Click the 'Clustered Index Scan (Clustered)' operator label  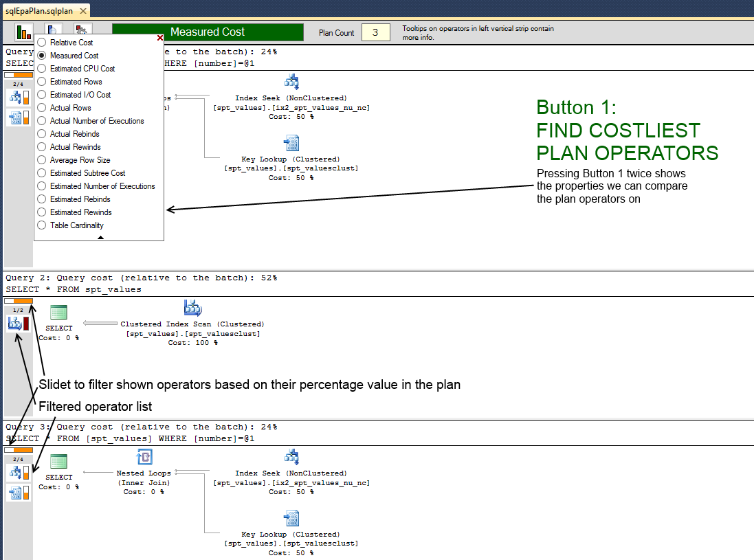(192, 324)
